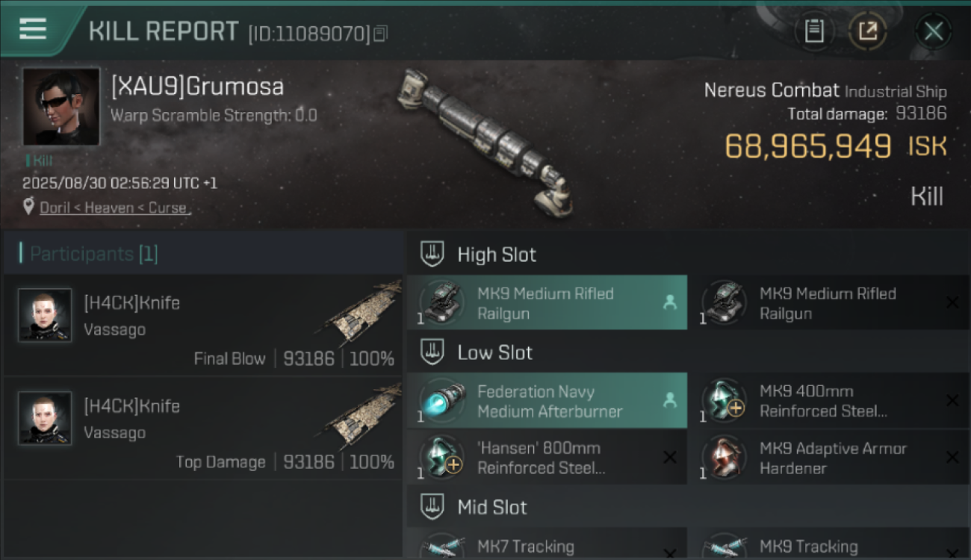Viewport: 971px width, 560px height.
Task: Click the MK9 Adaptive Armor Hardener icon
Action: coord(725,458)
